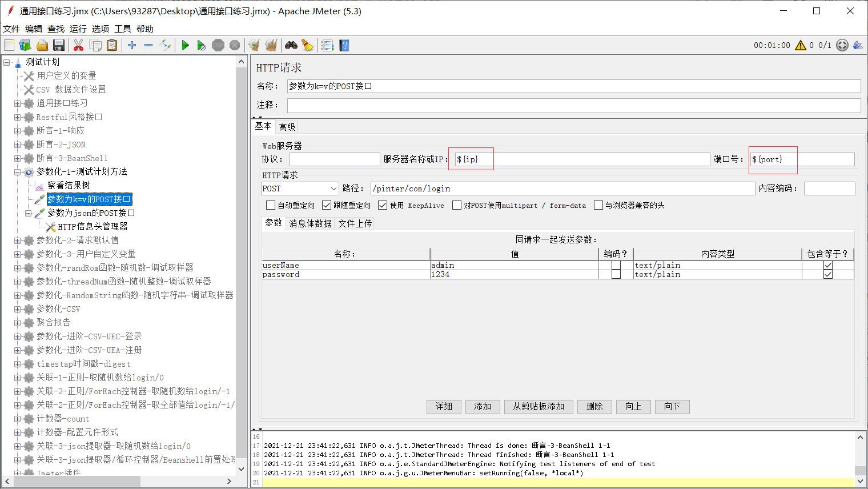Click the 删除 button

coord(594,407)
